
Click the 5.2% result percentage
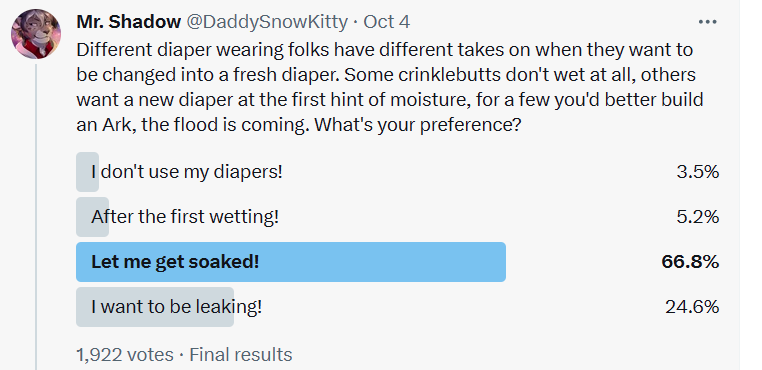pos(697,217)
